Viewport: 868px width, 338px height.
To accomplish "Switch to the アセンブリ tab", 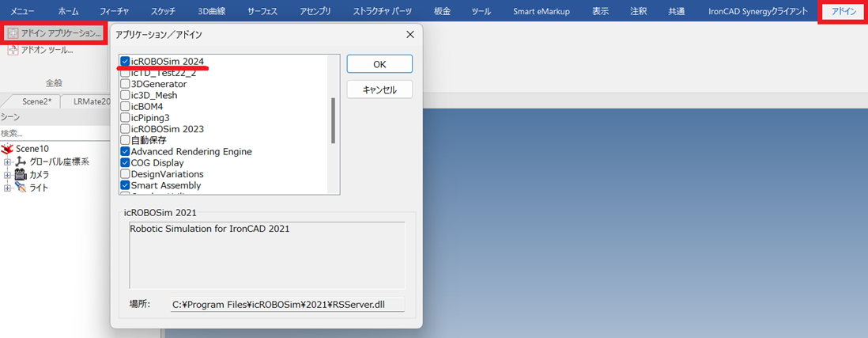I will coord(315,11).
